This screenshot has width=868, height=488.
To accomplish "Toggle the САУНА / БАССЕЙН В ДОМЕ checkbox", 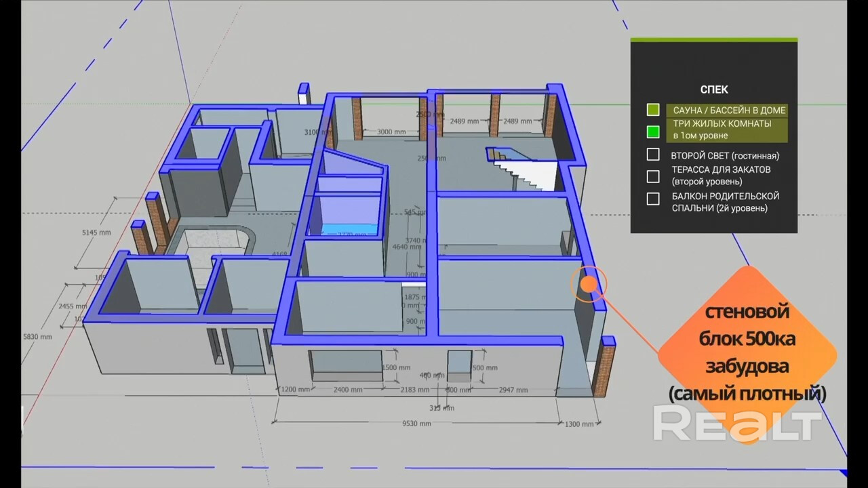I will (653, 110).
